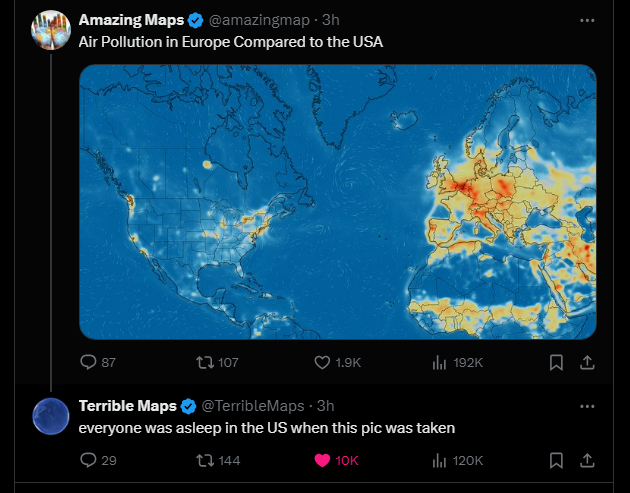This screenshot has height=493, width=630.
Task: Open the Amazing Maps profile name link
Action: pos(131,20)
